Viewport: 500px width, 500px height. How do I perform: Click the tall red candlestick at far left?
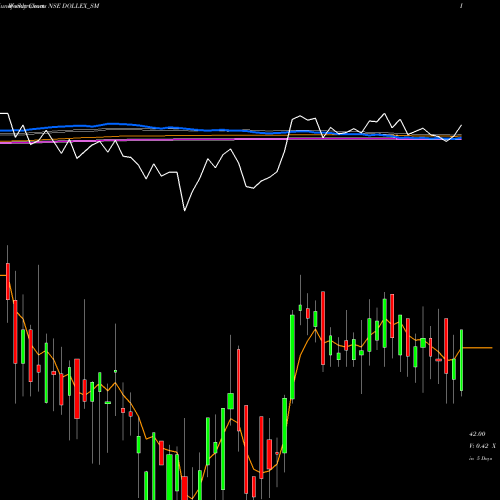[x=8, y=281]
